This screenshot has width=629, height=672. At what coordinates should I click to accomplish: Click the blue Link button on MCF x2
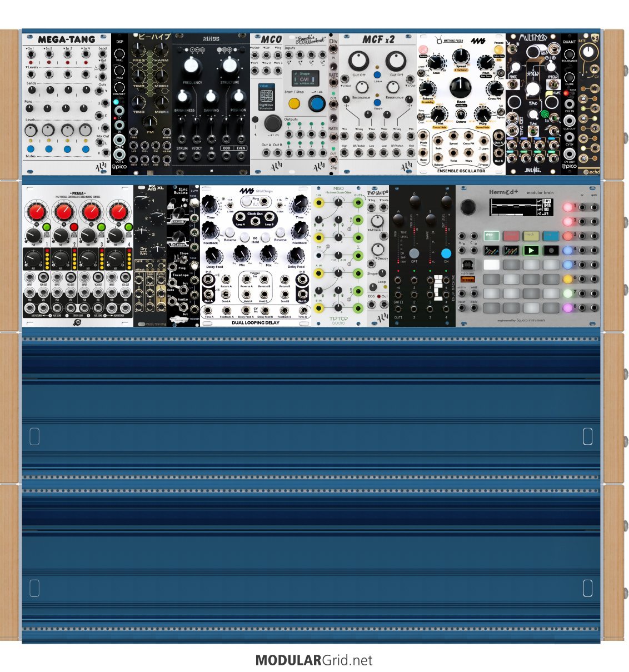coord(377,74)
